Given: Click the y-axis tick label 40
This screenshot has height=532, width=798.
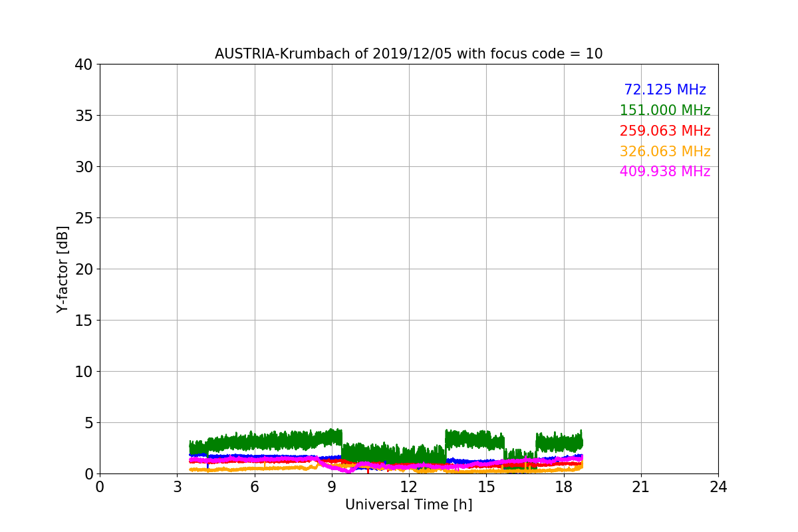Looking at the screenshot, I should [x=84, y=65].
